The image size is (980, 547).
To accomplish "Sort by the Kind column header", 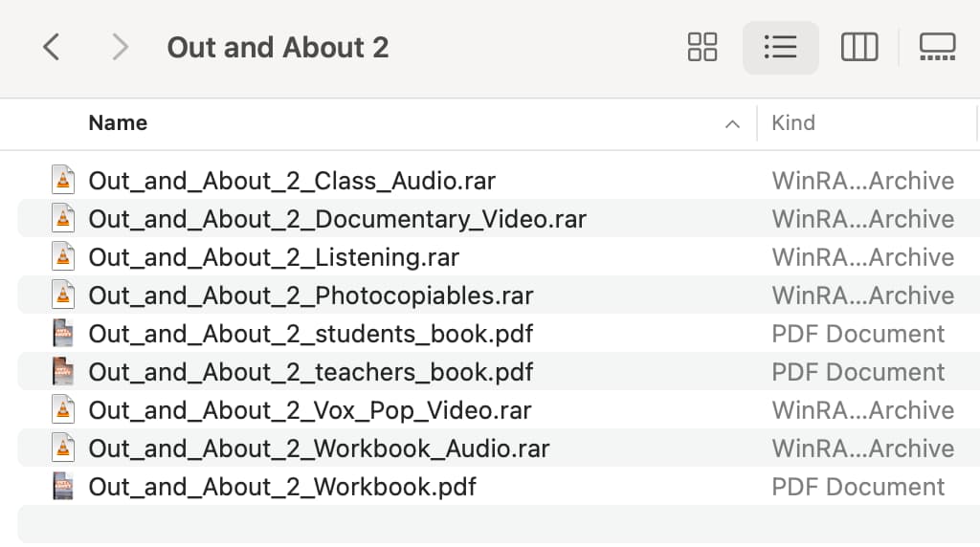I will point(793,123).
